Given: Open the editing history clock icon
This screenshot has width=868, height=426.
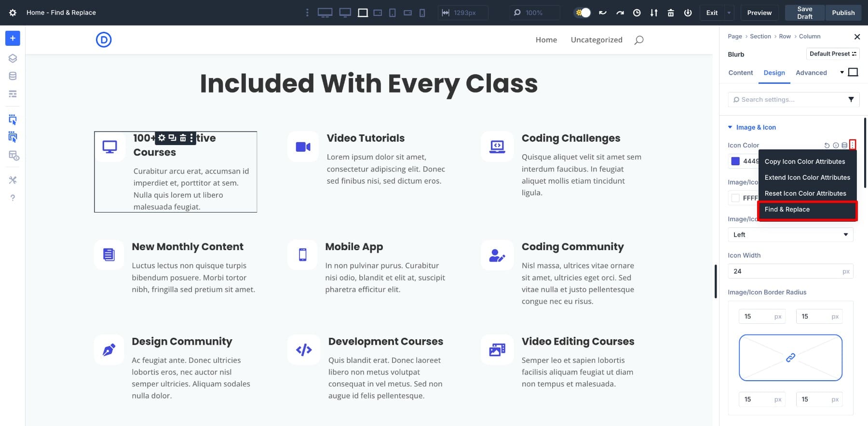Looking at the screenshot, I should [x=637, y=13].
